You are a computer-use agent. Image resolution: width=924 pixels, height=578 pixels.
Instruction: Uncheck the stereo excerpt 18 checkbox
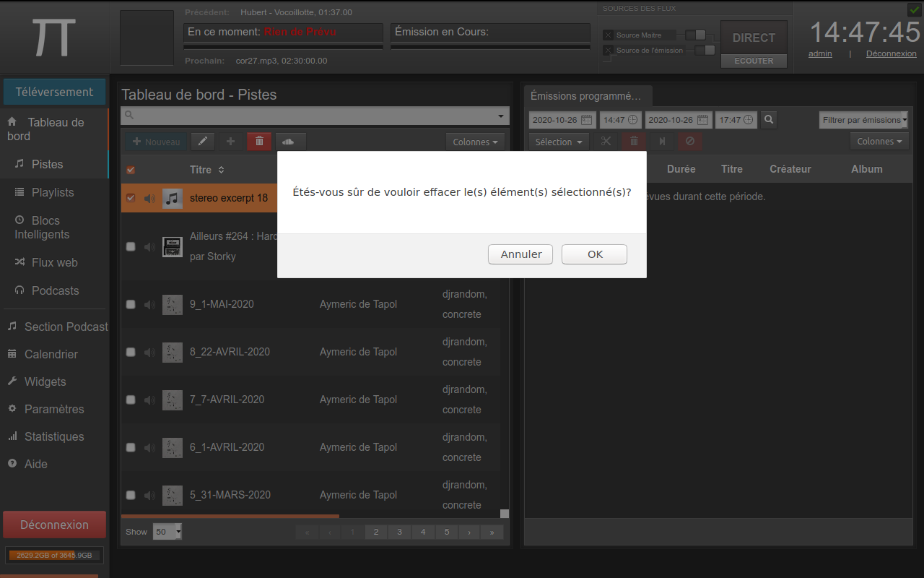coord(131,198)
